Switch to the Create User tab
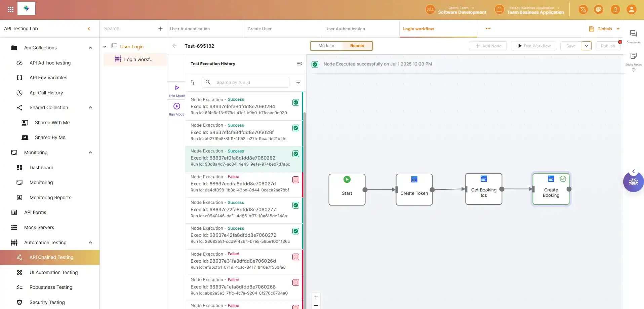Image resolution: width=644 pixels, height=309 pixels. (x=259, y=29)
